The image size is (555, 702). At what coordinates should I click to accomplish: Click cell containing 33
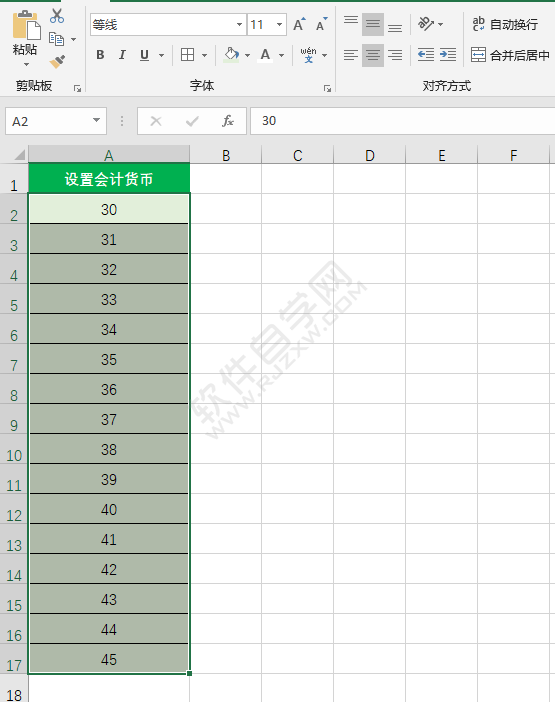tap(109, 299)
